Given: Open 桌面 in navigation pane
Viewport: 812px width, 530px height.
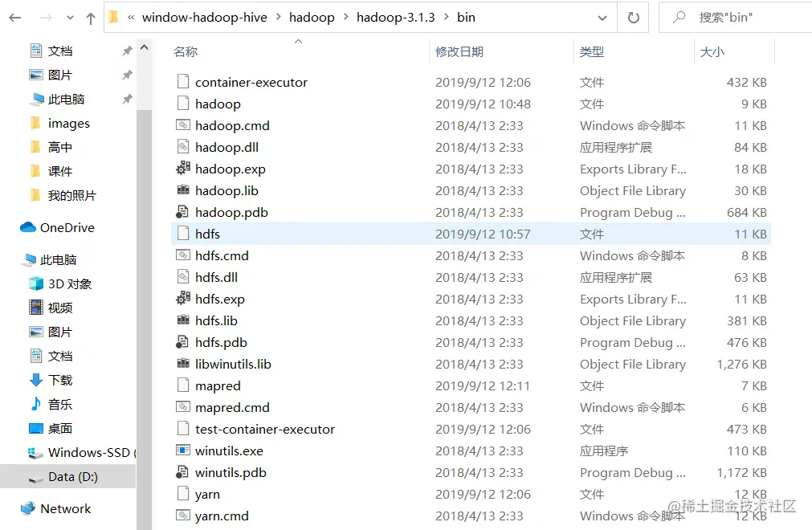Looking at the screenshot, I should [60, 429].
